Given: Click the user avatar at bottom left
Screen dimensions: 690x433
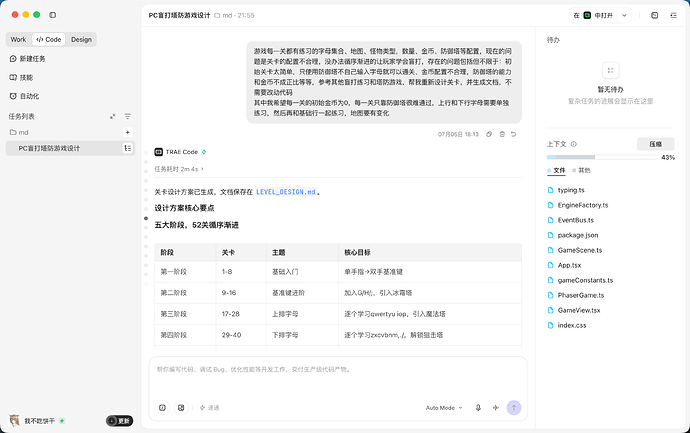Looking at the screenshot, I should [15, 421].
